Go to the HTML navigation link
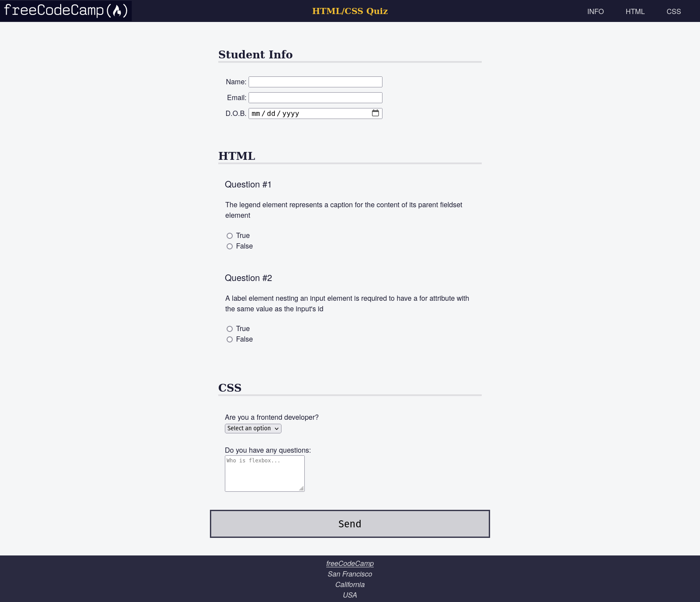700x602 pixels. pos(635,11)
